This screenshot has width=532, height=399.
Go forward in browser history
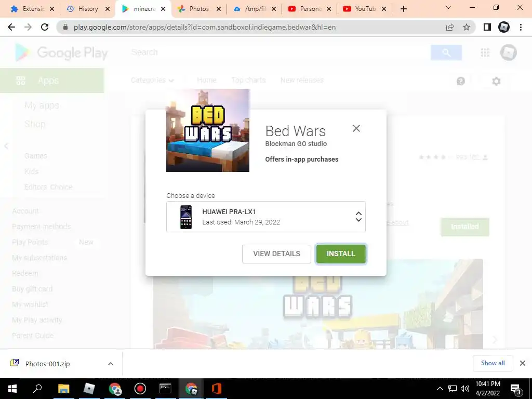coord(28,27)
